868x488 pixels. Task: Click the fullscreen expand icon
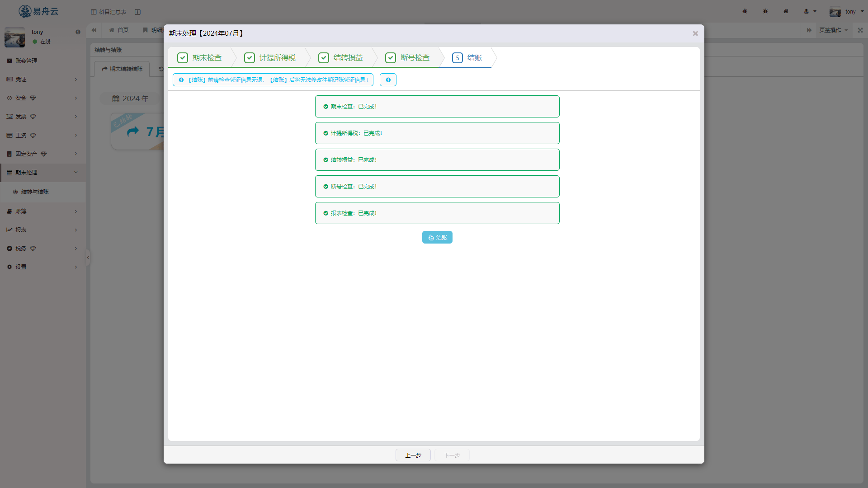click(x=860, y=30)
